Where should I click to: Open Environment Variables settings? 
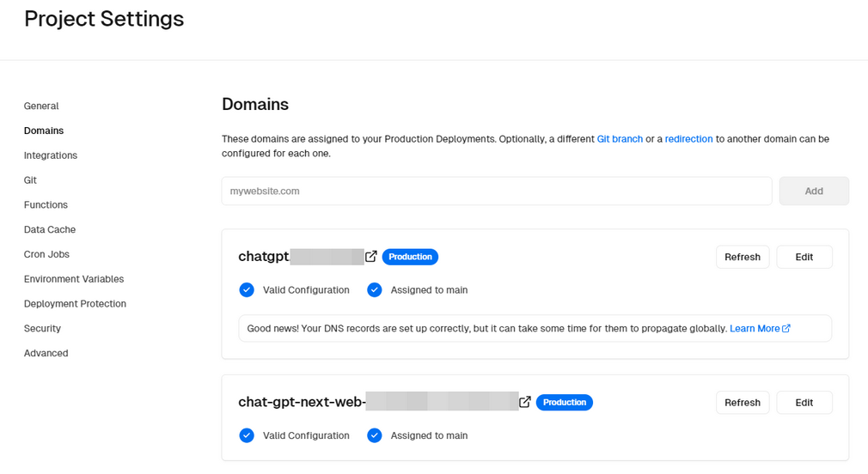74,279
